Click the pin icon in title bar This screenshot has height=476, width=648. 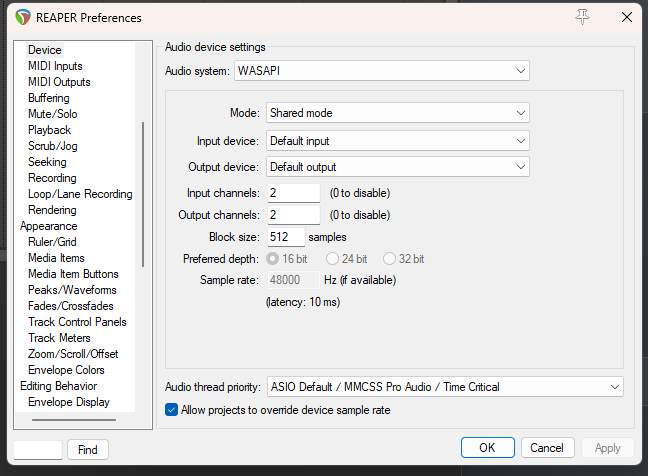click(x=583, y=17)
